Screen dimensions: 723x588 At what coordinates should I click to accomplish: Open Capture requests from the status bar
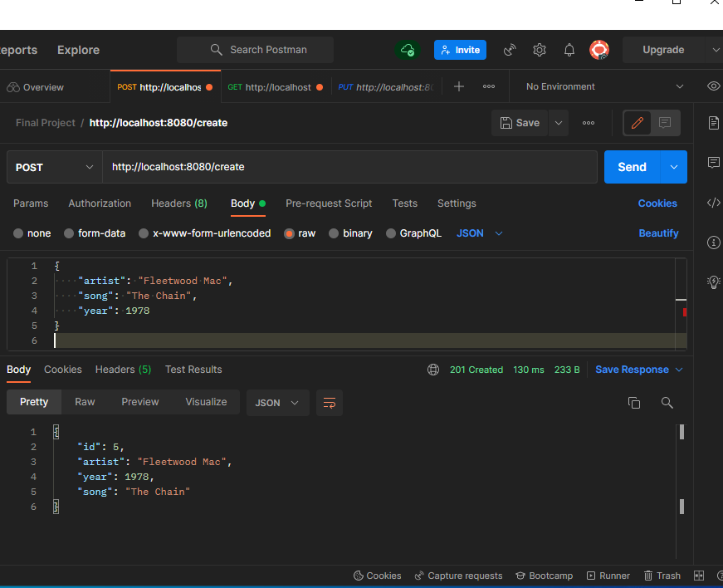click(458, 576)
